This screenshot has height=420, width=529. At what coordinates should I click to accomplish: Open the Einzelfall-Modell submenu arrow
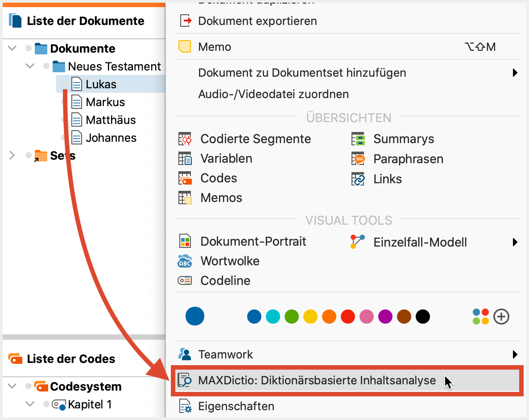[515, 242]
